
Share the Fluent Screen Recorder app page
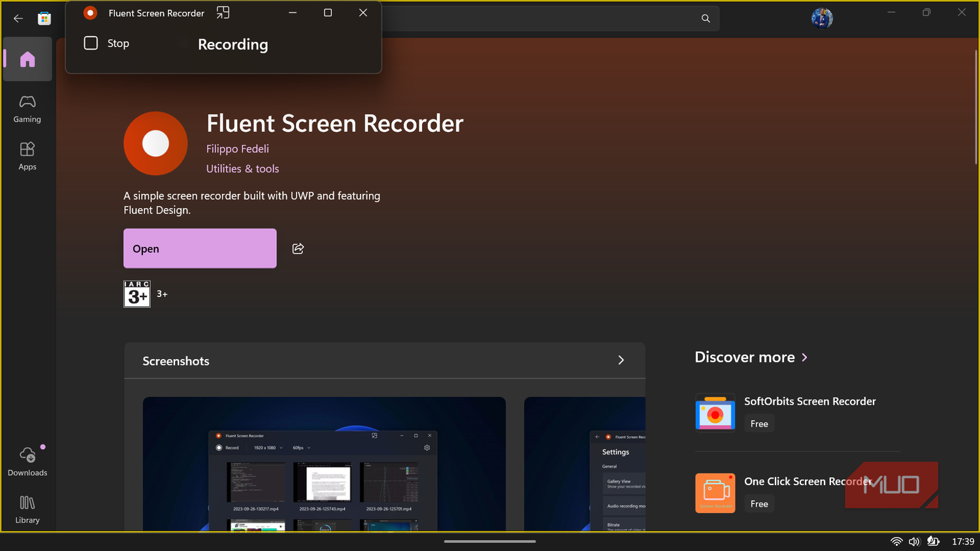(298, 248)
